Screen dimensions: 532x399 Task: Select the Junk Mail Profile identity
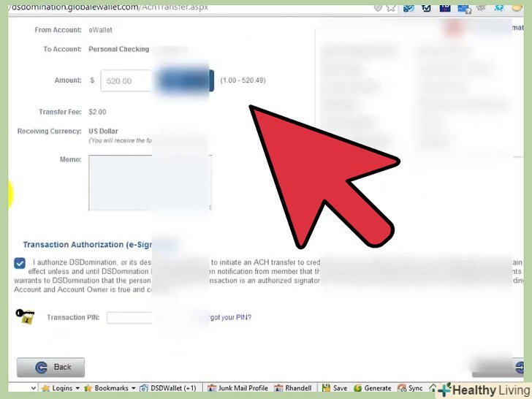pyautogui.click(x=237, y=388)
